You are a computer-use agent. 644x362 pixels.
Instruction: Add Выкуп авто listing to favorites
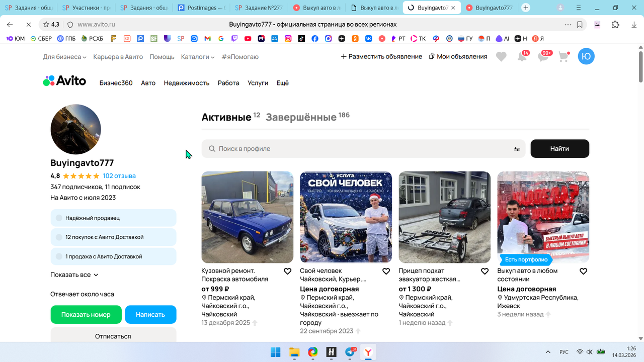click(583, 271)
